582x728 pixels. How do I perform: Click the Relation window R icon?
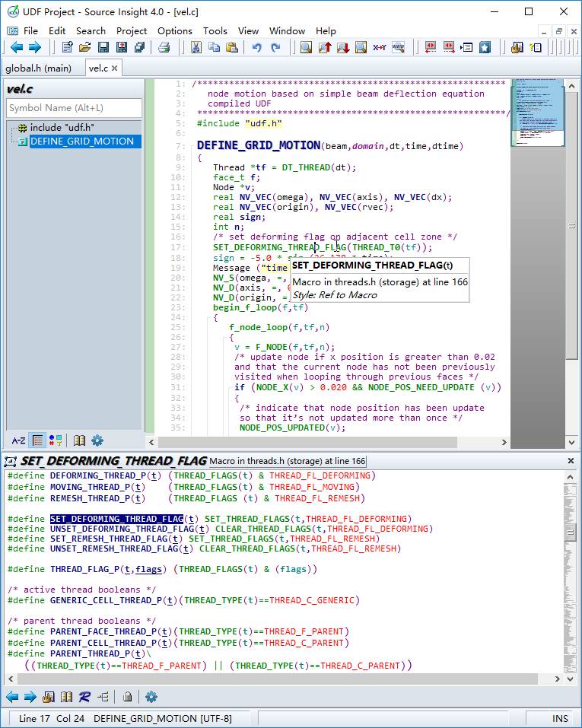point(84,697)
